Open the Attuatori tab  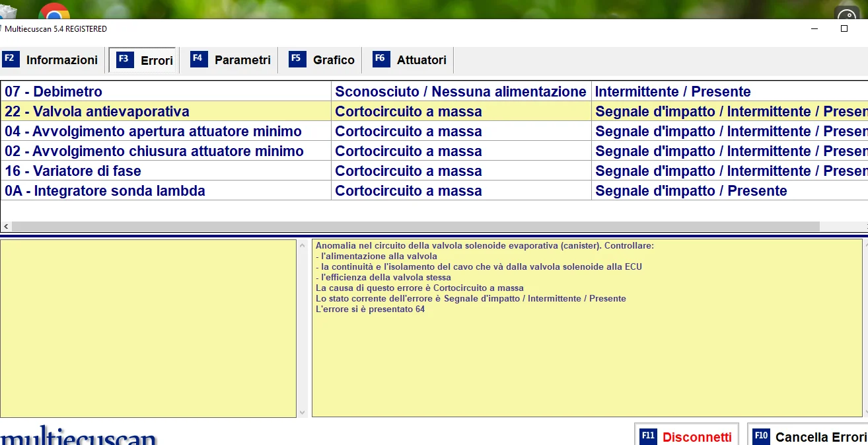point(412,60)
